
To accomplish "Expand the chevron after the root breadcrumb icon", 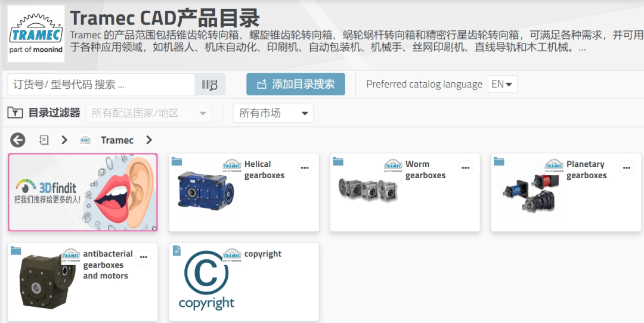I will pos(64,140).
